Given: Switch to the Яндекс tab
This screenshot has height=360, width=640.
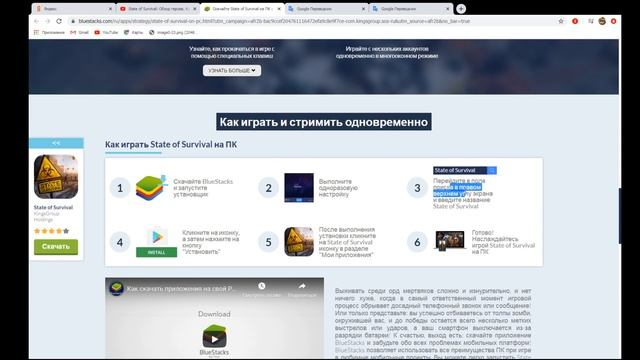Looking at the screenshot, I should click(x=73, y=9).
